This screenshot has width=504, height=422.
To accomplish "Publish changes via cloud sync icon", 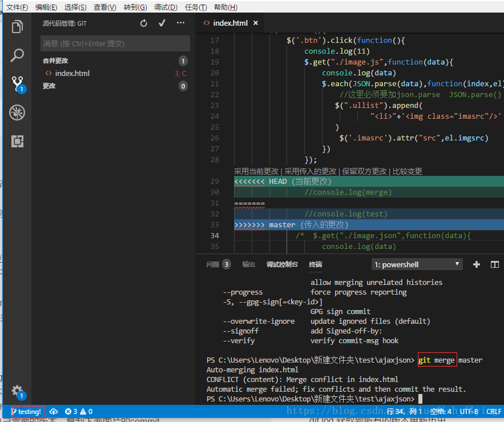I will coord(53,411).
